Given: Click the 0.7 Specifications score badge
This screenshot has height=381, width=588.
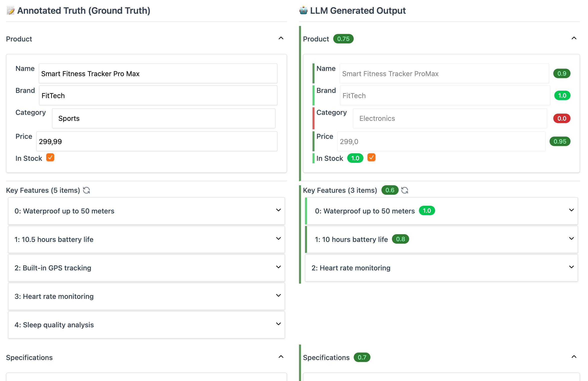Looking at the screenshot, I should pos(362,358).
